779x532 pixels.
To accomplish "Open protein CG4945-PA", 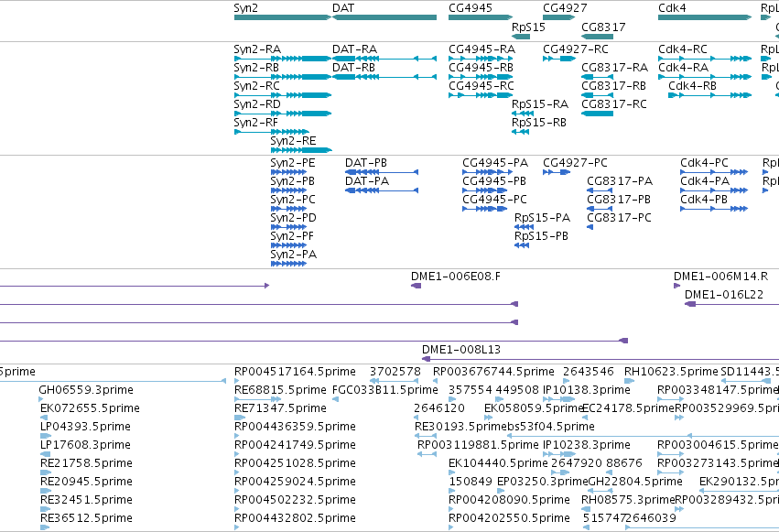I will (x=485, y=172).
